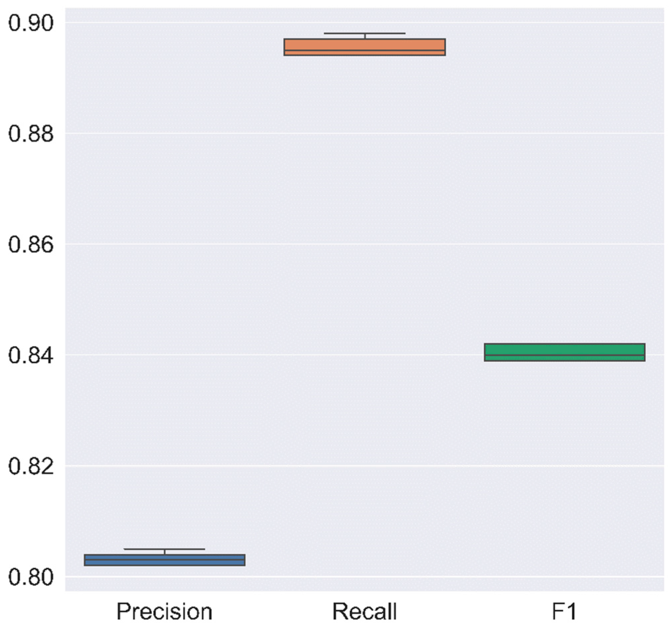Click the 0.86 y-axis tick label

[x=31, y=245]
